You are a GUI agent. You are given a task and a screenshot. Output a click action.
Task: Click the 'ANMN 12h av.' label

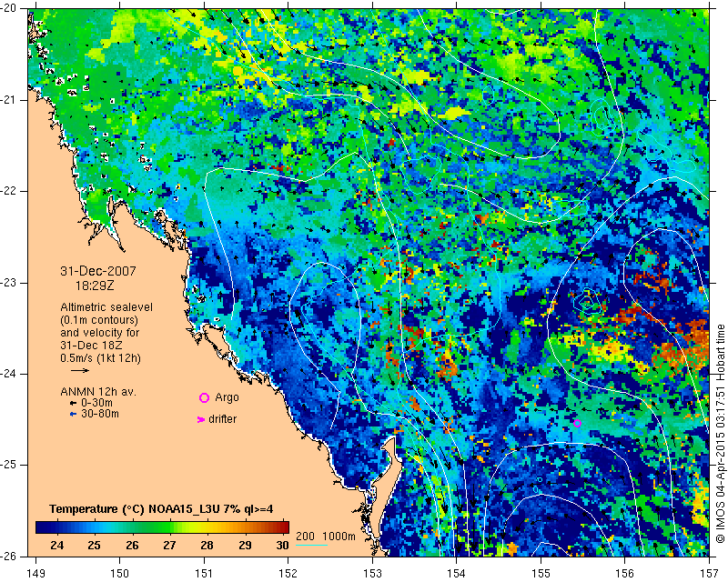[x=98, y=392]
